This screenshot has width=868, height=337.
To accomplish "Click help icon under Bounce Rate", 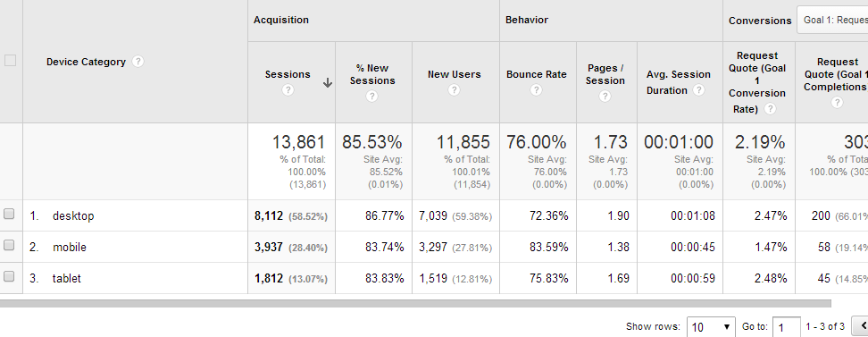I will [x=536, y=89].
